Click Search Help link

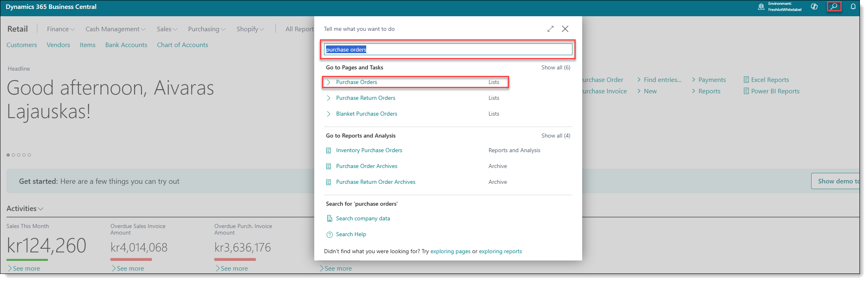(351, 234)
